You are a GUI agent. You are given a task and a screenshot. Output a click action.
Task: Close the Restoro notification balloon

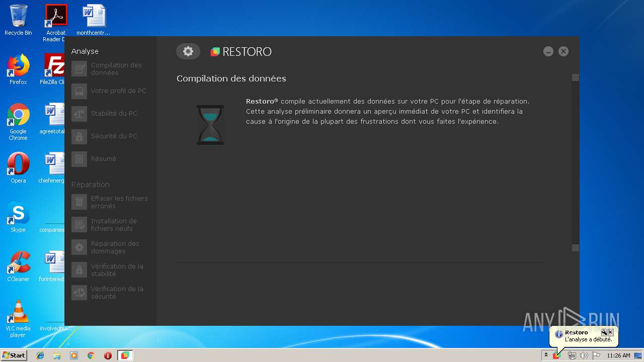610,332
